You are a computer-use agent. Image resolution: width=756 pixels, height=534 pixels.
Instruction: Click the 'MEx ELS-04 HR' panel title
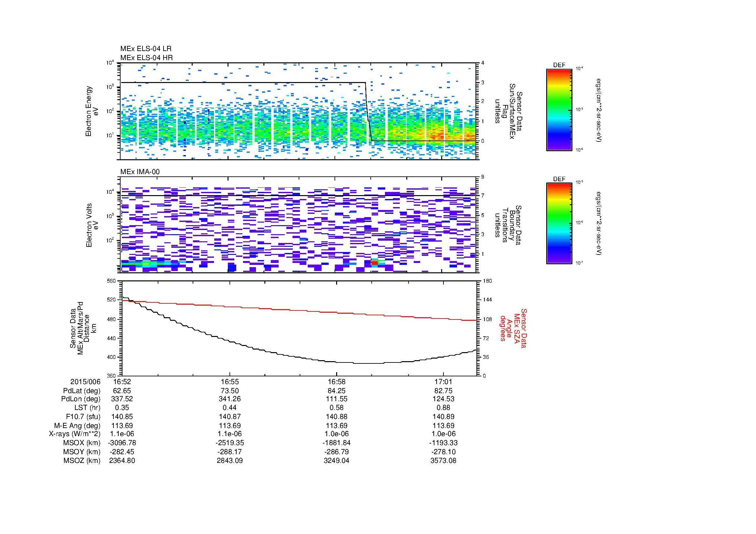(x=146, y=58)
